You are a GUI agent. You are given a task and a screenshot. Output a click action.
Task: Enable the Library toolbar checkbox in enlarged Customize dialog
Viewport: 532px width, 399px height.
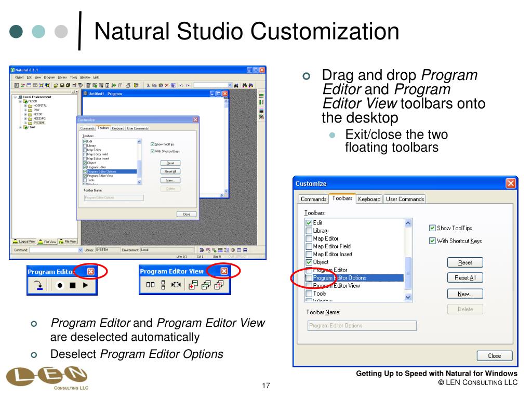click(x=309, y=231)
